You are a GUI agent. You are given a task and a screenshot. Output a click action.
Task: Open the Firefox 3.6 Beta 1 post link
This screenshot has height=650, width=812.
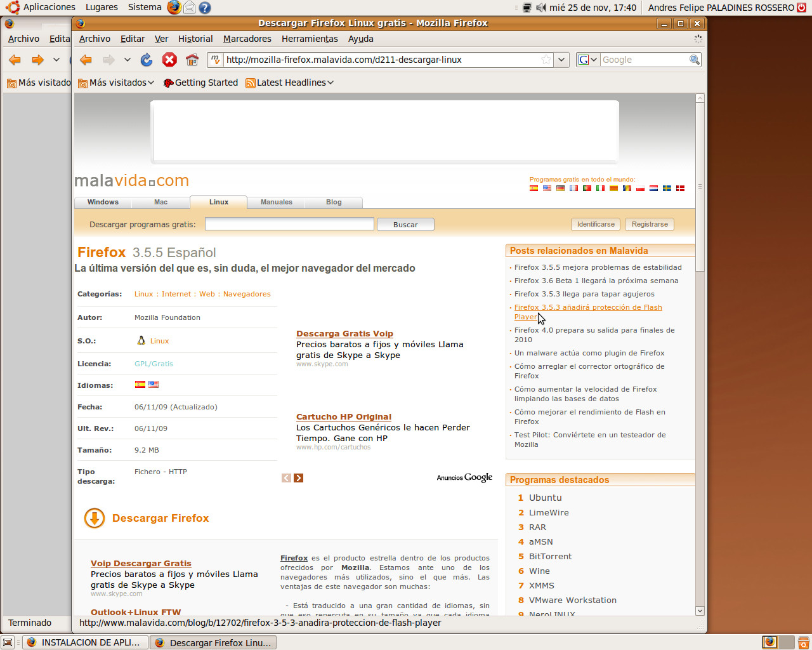[596, 281]
